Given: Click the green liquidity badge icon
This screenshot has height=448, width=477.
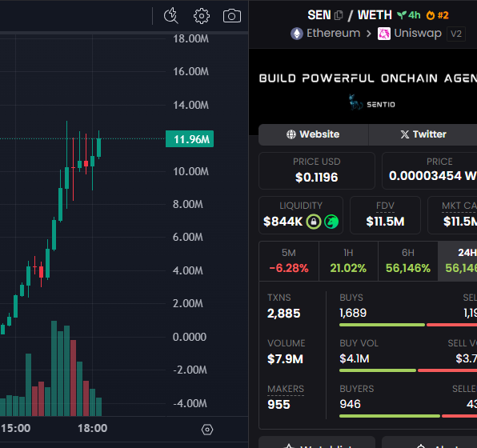Looking at the screenshot, I should click(x=331, y=222).
